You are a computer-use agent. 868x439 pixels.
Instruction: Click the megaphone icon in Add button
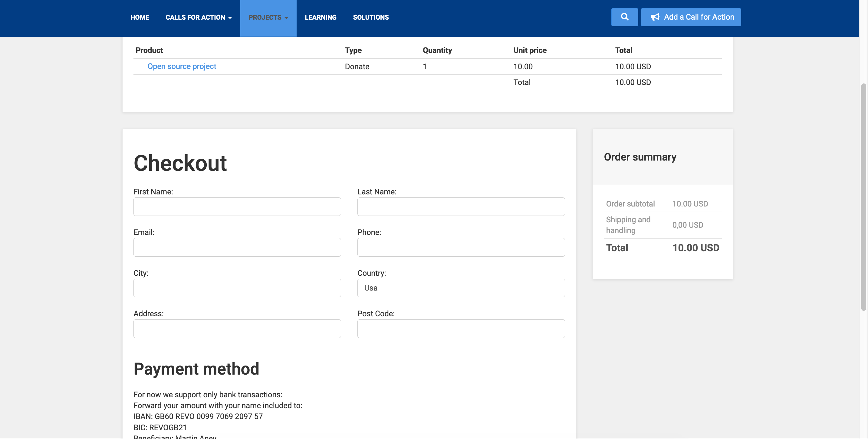tap(655, 17)
